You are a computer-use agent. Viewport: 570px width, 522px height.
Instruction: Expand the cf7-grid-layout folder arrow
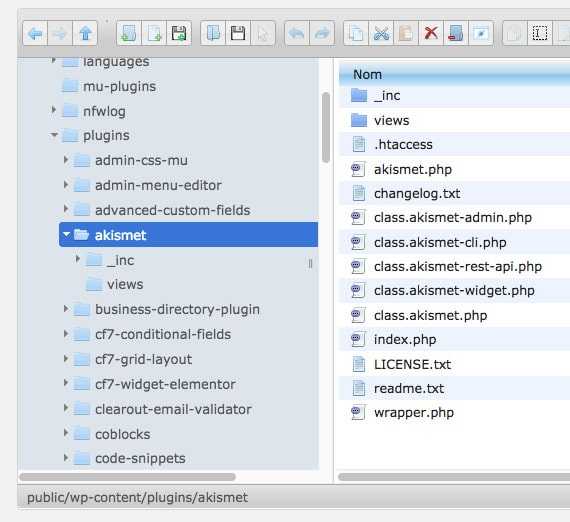point(66,358)
